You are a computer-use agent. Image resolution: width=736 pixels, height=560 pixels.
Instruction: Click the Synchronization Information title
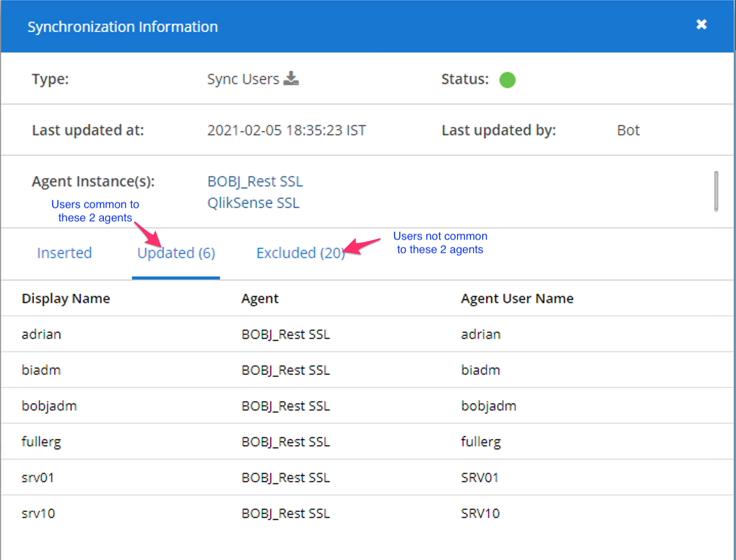(123, 27)
